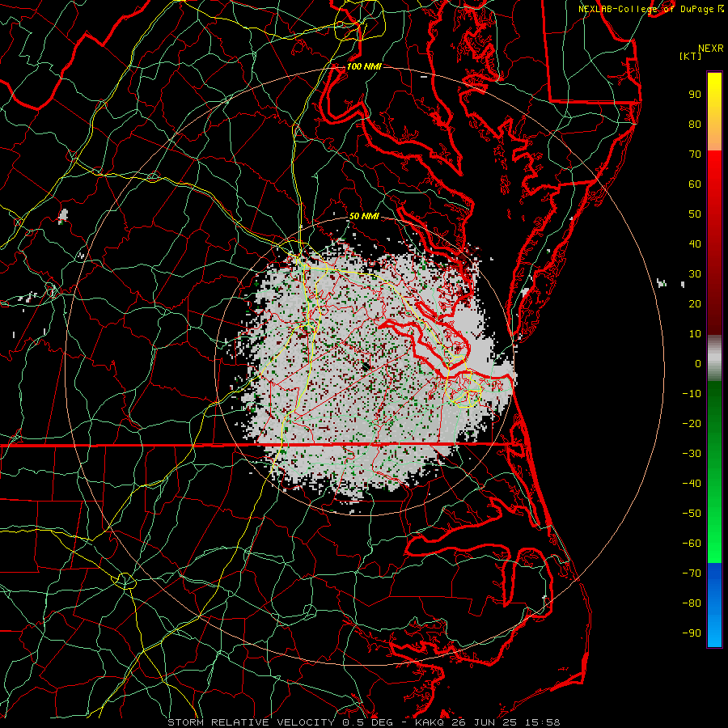Click the -20 scale value

tap(692, 424)
